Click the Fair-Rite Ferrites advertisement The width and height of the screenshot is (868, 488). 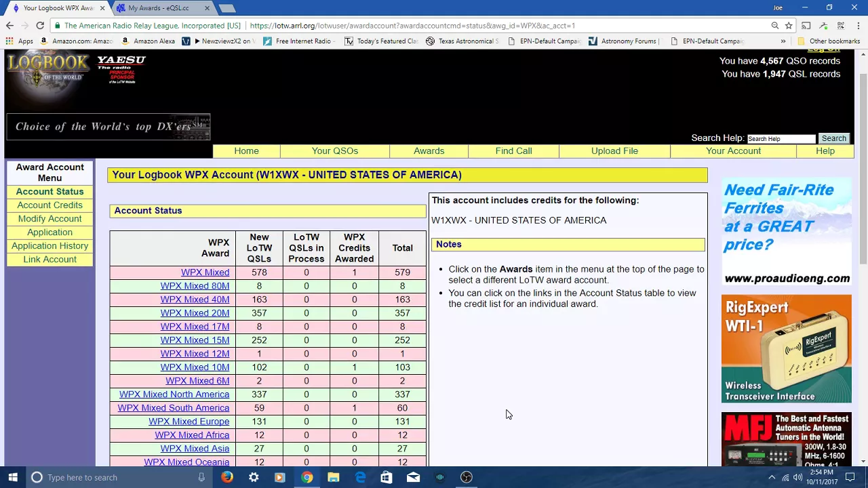(x=787, y=232)
